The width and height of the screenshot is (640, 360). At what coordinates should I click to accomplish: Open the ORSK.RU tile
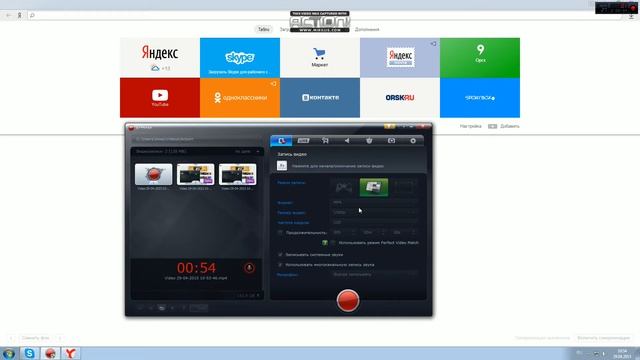400,98
